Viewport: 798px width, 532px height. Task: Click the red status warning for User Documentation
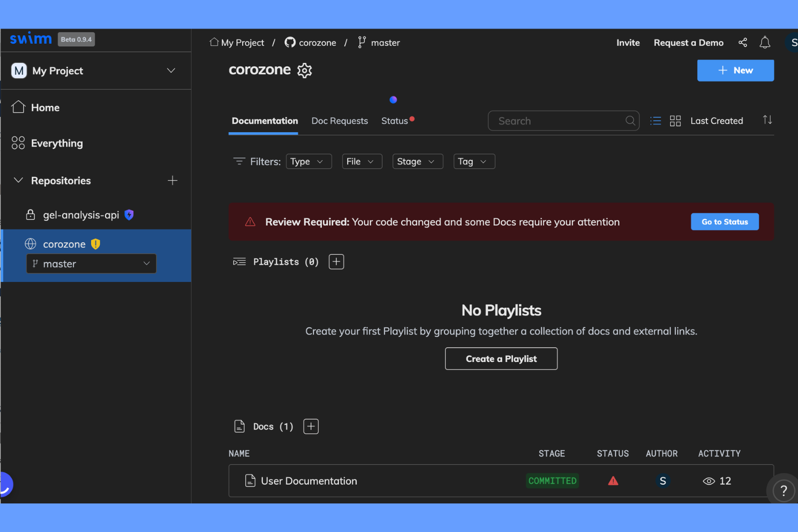[x=613, y=481]
